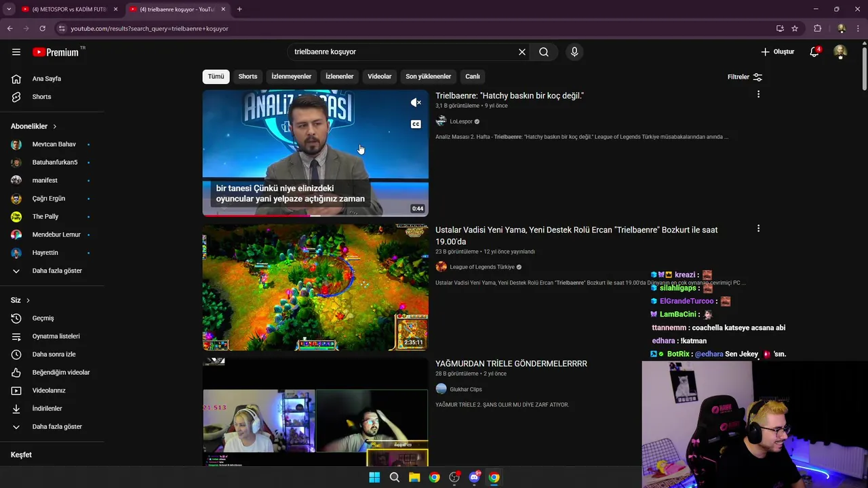Open YAĞMURDAN TRİELE GÖNDERMELERRRR video title

point(511,364)
